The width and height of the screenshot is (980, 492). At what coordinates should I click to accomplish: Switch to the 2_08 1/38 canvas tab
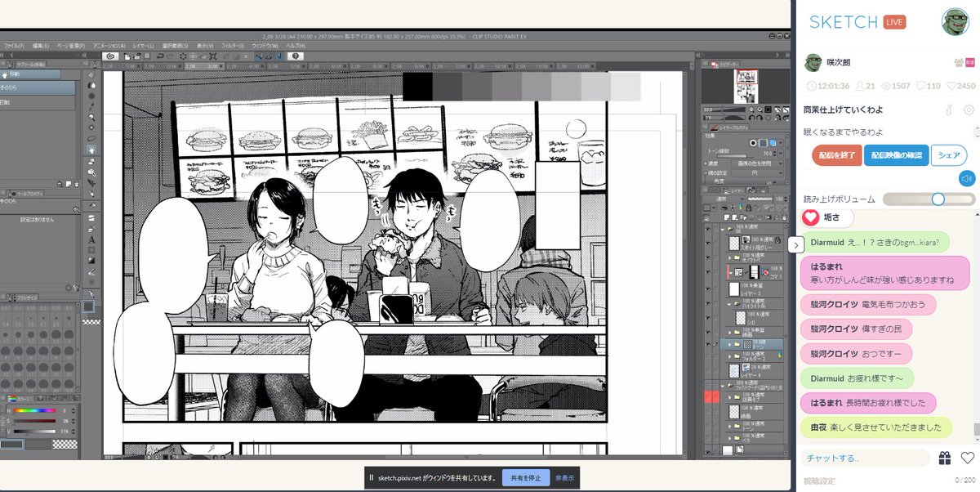[x=122, y=66]
